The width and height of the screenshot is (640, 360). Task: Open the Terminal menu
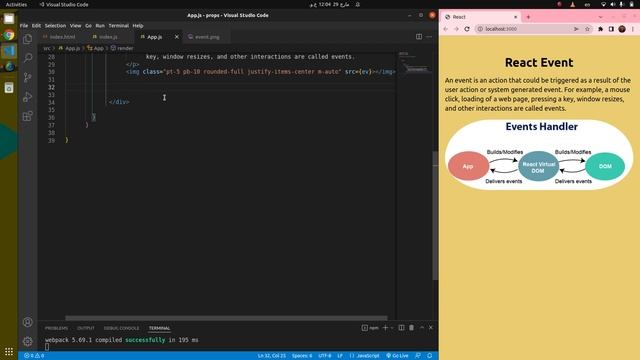click(x=118, y=26)
